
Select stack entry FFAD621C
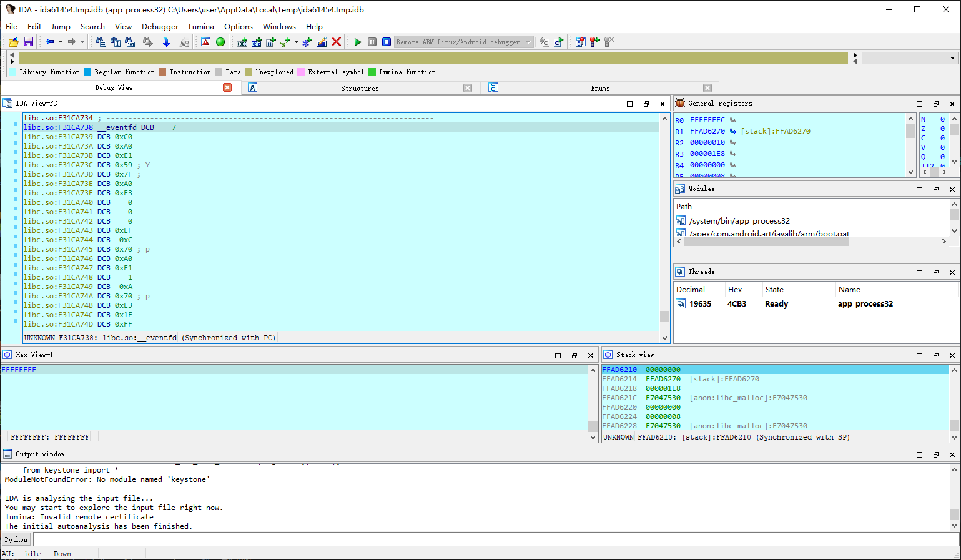(774, 398)
